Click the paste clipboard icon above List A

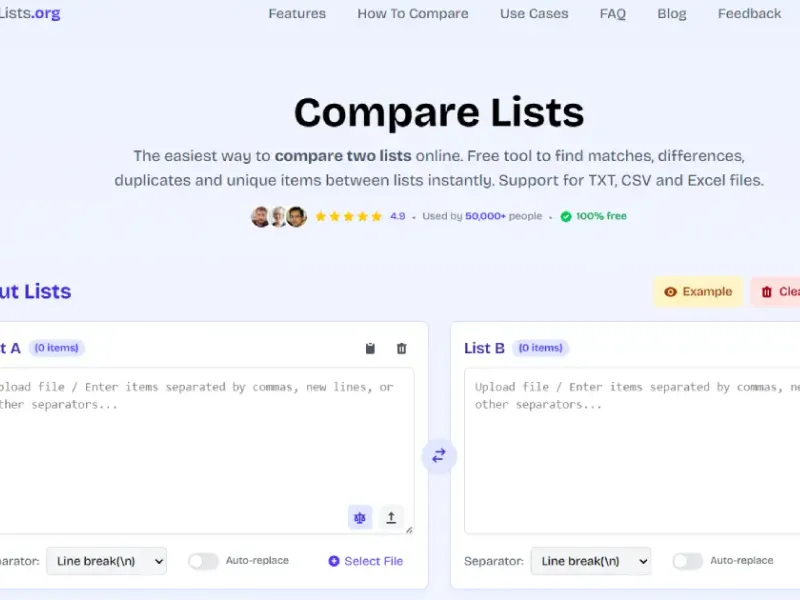point(369,348)
